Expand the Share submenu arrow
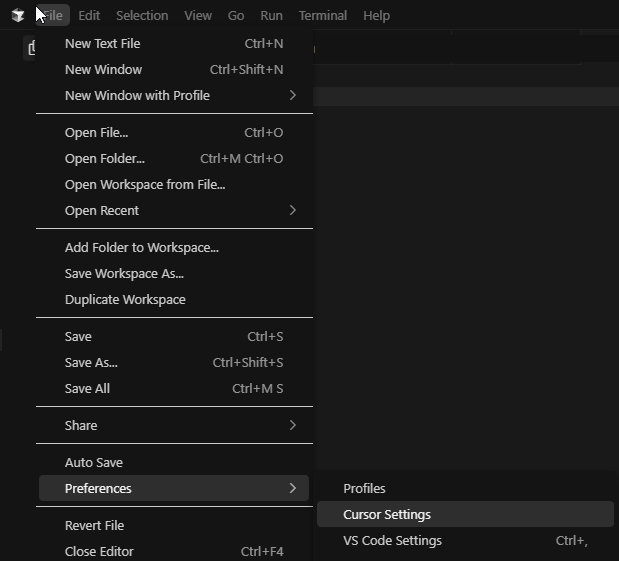619x561 pixels. point(292,426)
